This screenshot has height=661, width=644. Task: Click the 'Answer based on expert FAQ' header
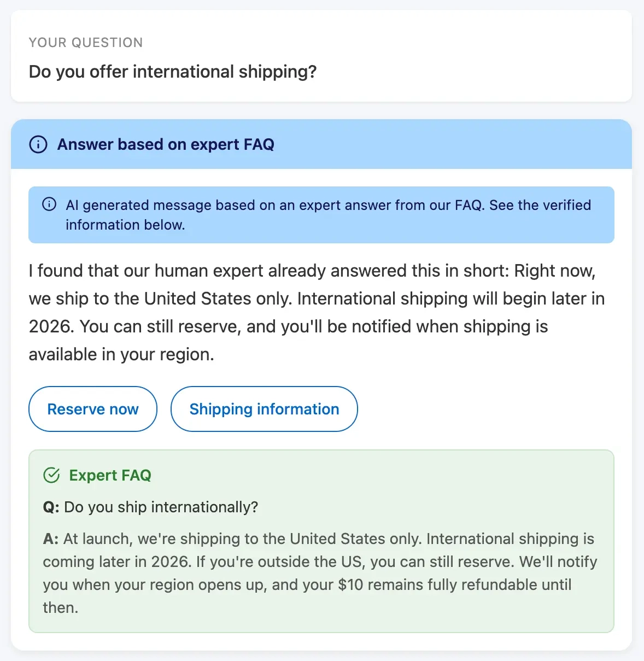click(165, 144)
